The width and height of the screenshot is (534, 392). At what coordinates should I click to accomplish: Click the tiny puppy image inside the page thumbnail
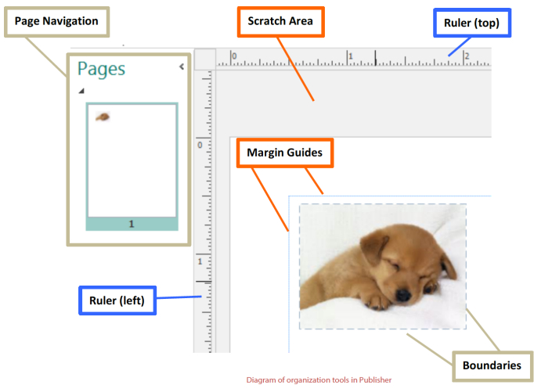pos(103,117)
